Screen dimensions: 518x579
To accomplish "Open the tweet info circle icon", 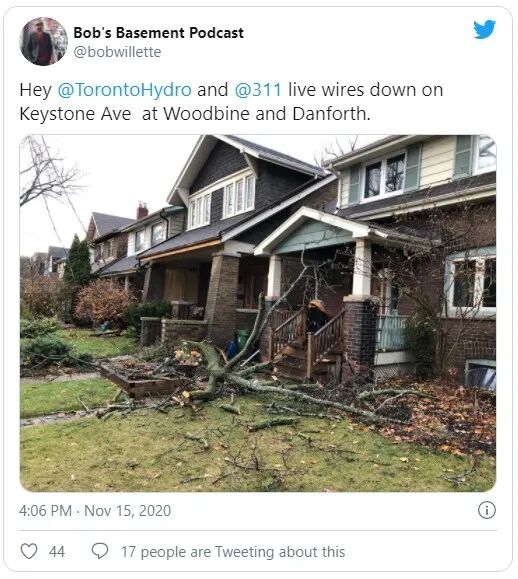I will [x=486, y=510].
